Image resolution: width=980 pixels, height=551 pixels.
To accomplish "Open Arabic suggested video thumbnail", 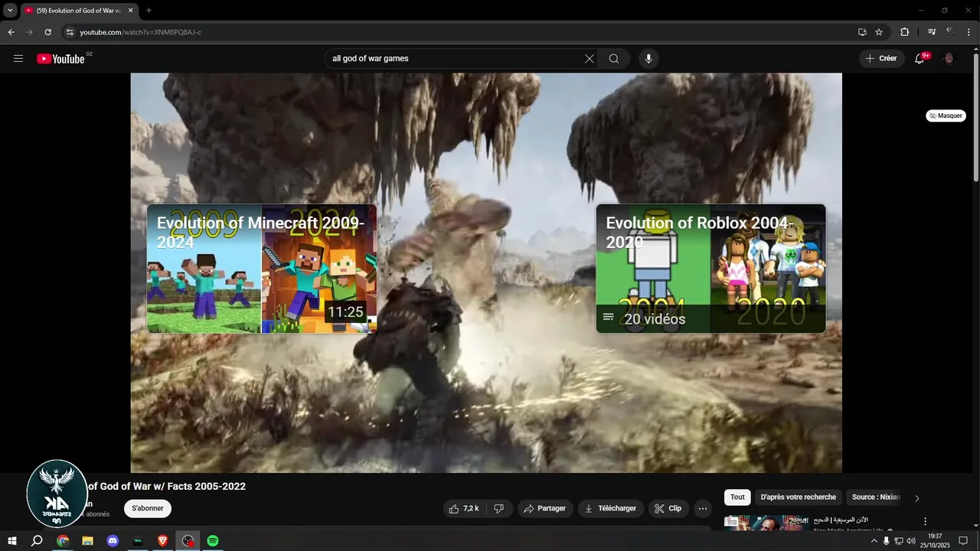I will [x=766, y=522].
